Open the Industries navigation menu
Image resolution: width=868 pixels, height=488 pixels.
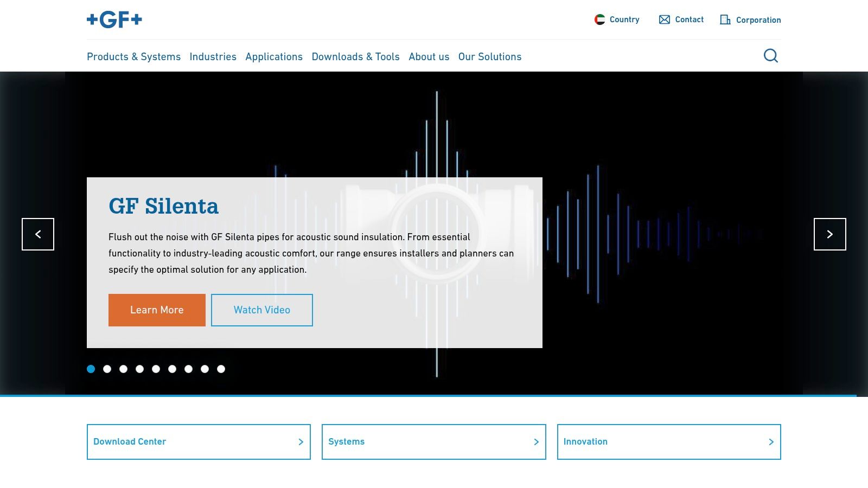pyautogui.click(x=213, y=57)
